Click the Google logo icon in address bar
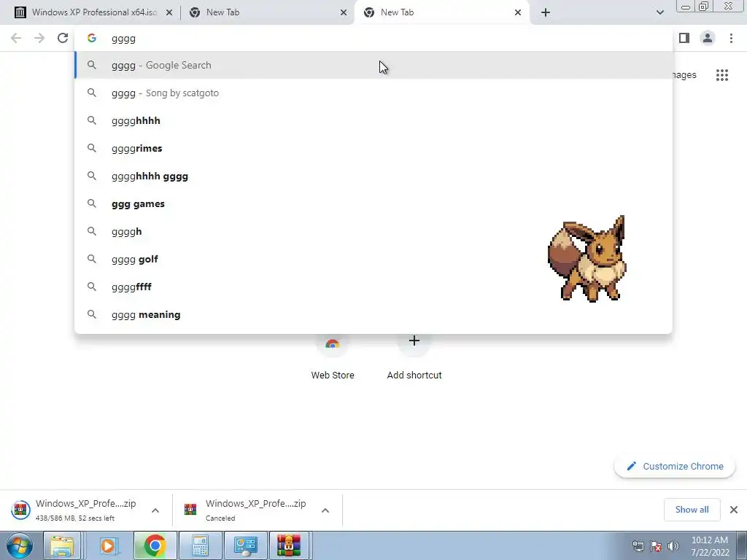 click(x=92, y=38)
